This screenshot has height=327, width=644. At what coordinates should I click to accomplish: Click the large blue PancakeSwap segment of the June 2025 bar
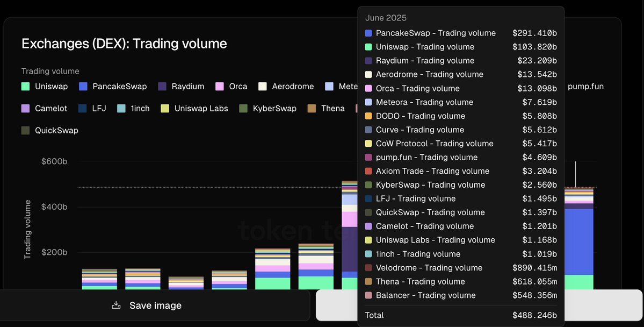click(x=578, y=242)
